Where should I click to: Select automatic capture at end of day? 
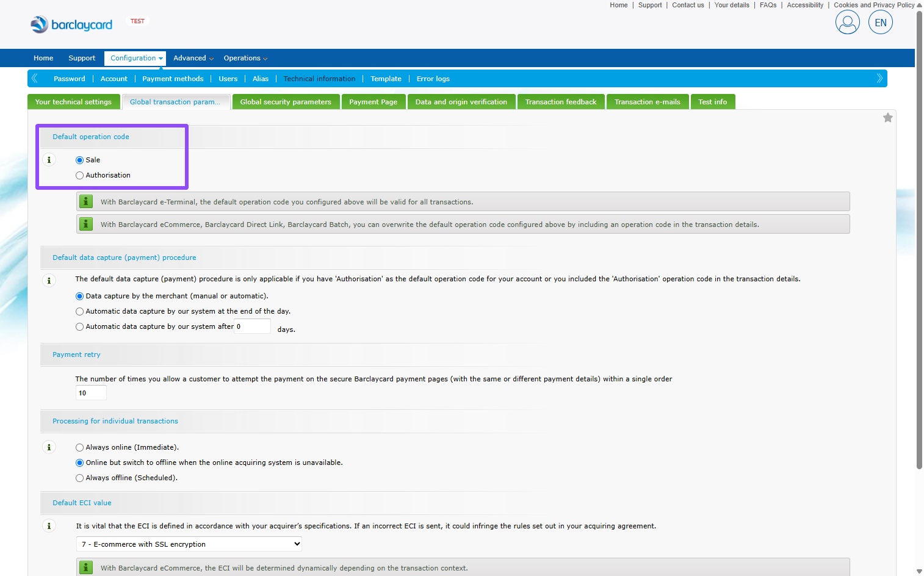(x=79, y=311)
